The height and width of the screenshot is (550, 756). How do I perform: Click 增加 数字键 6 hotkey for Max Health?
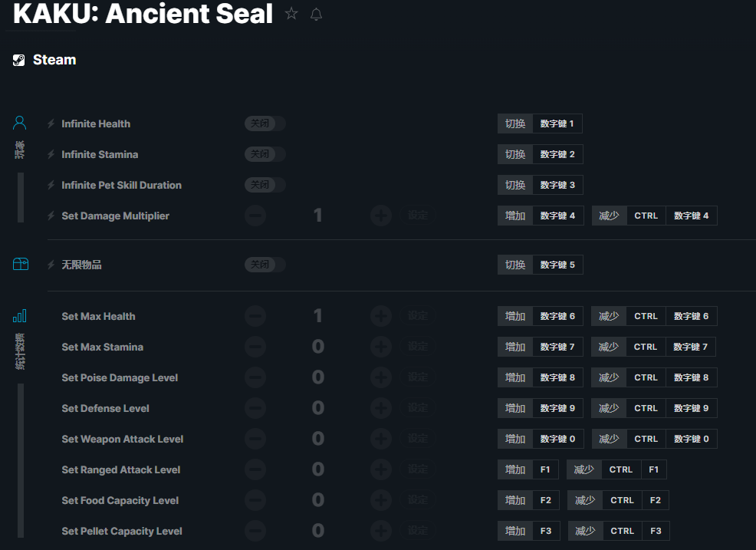coord(541,316)
